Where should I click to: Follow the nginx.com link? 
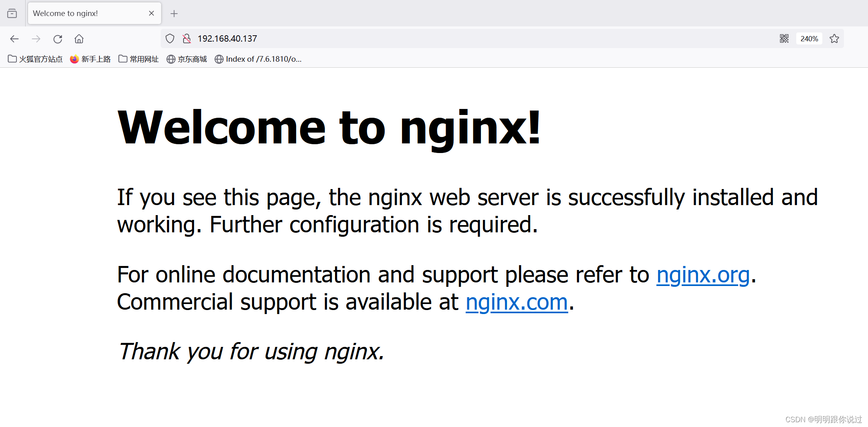point(517,302)
